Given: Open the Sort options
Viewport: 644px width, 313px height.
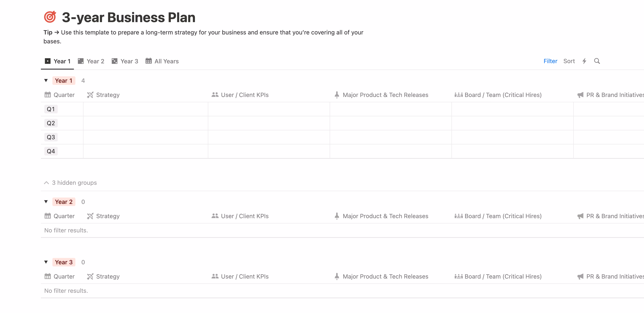Looking at the screenshot, I should 569,61.
